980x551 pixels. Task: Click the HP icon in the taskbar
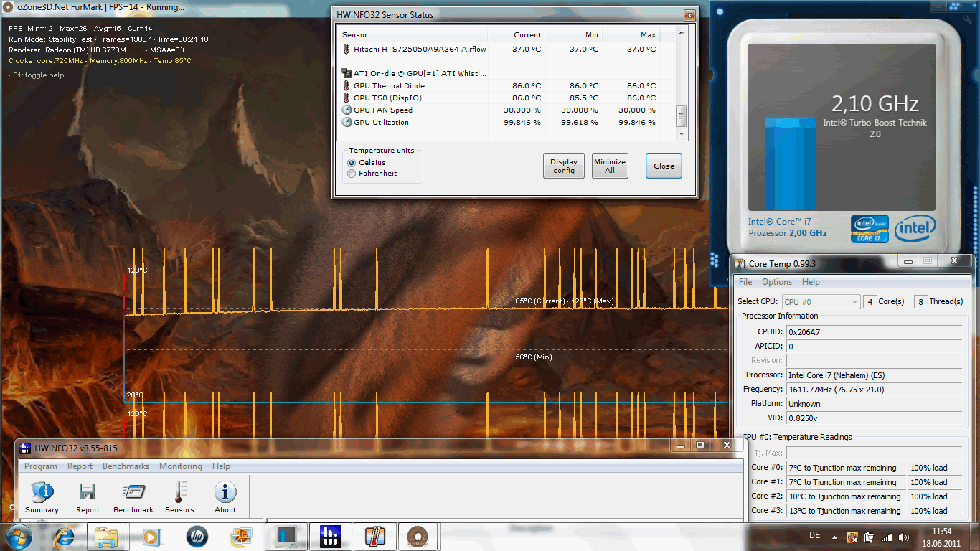click(x=196, y=536)
